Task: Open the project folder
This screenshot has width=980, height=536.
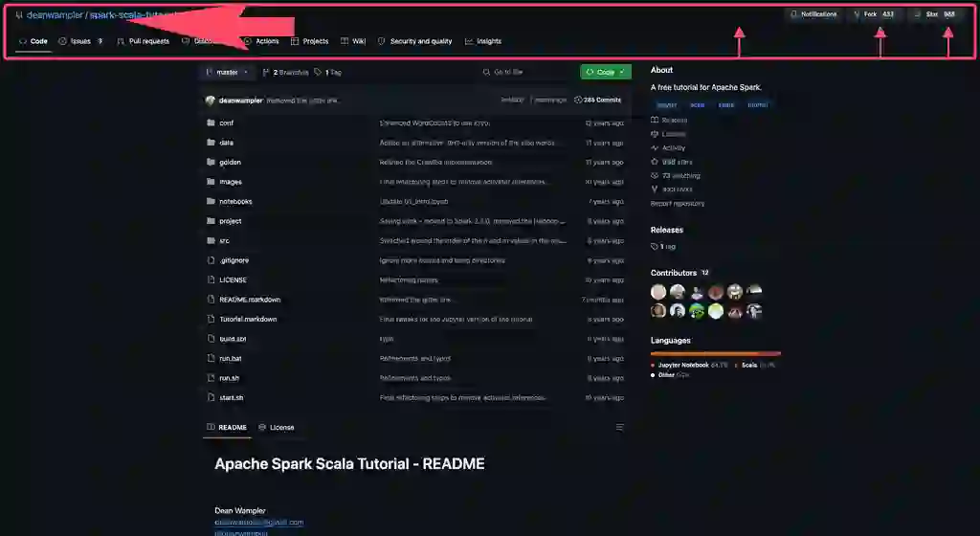Action: 230,221
